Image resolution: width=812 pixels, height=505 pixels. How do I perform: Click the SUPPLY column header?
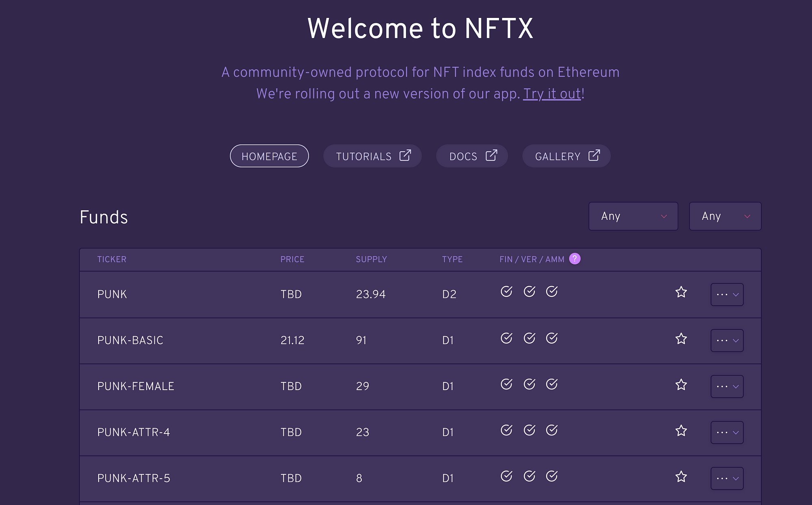[x=371, y=259]
